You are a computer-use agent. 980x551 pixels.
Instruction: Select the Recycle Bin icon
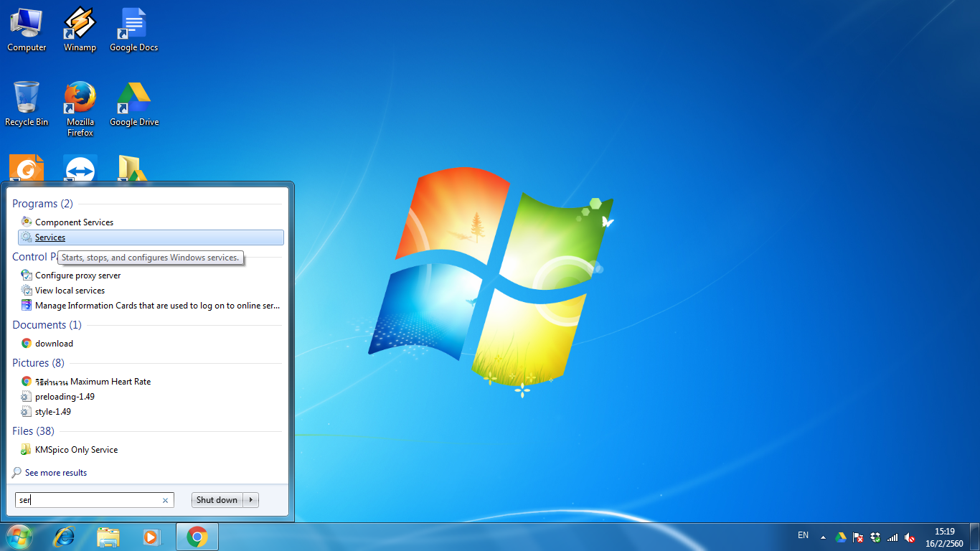click(27, 104)
